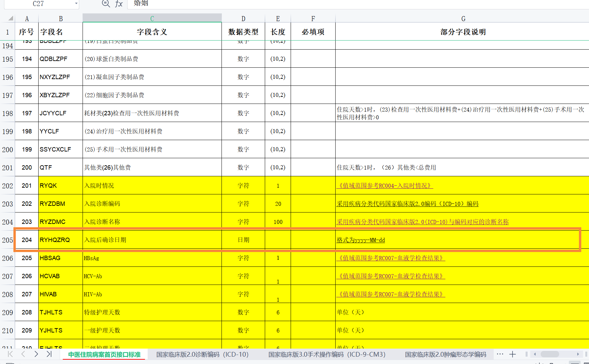Click the fx insert function icon
589x364 pixels.
click(x=119, y=4)
